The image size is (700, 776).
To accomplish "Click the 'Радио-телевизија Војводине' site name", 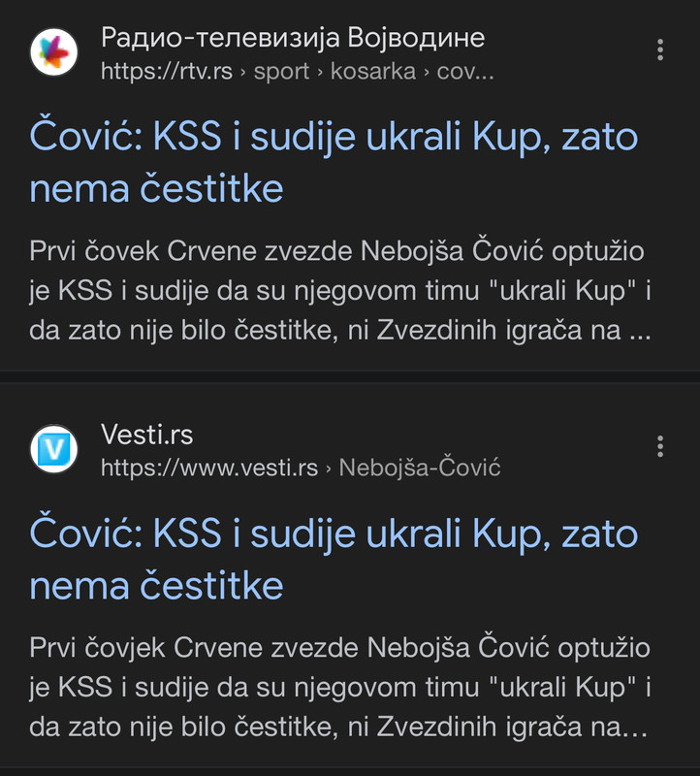I will click(x=293, y=38).
